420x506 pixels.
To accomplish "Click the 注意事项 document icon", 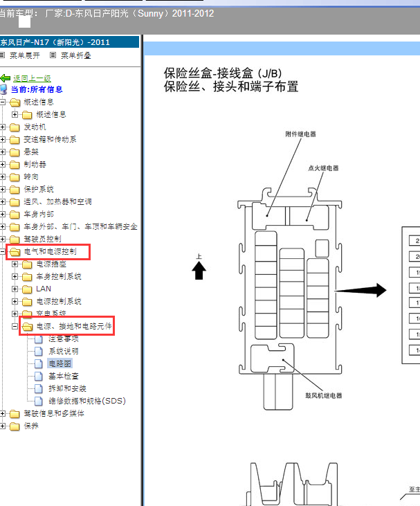I will tap(38, 339).
